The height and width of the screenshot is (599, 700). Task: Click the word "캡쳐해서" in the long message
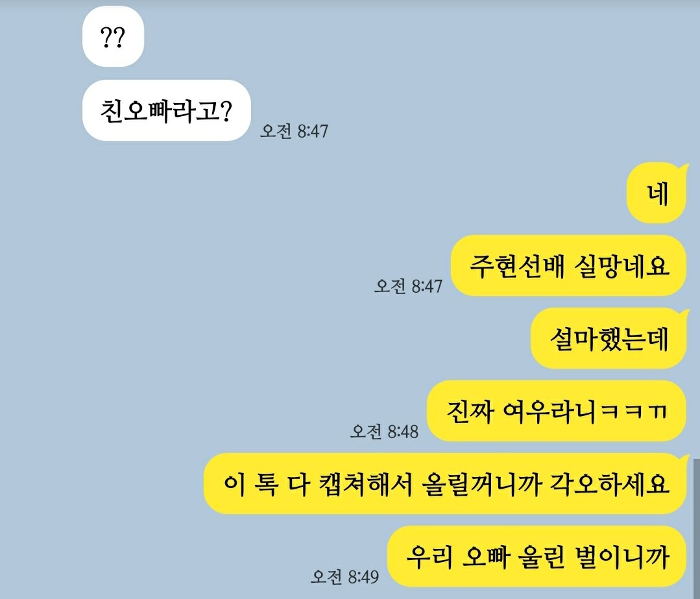point(366,483)
